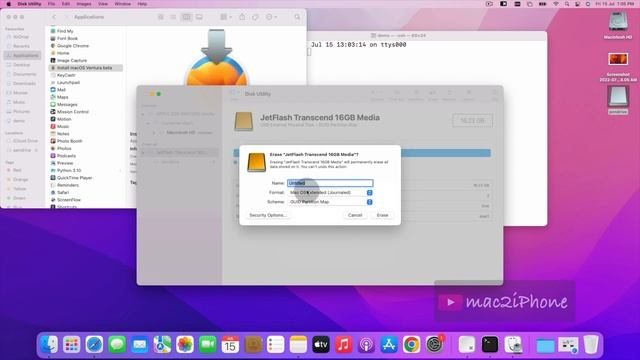The image size is (640, 360).
Task: Open Finder from the Dock
Action: point(49,344)
